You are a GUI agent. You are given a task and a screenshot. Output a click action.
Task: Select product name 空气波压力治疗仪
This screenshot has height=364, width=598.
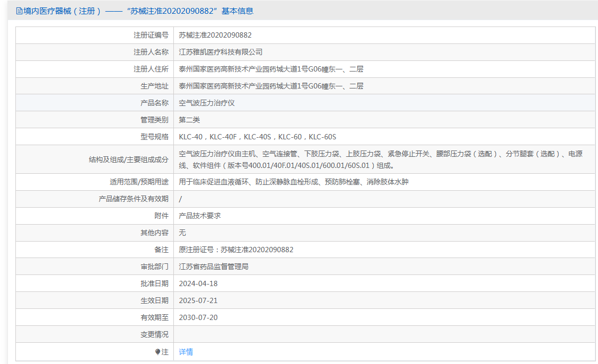coord(207,103)
